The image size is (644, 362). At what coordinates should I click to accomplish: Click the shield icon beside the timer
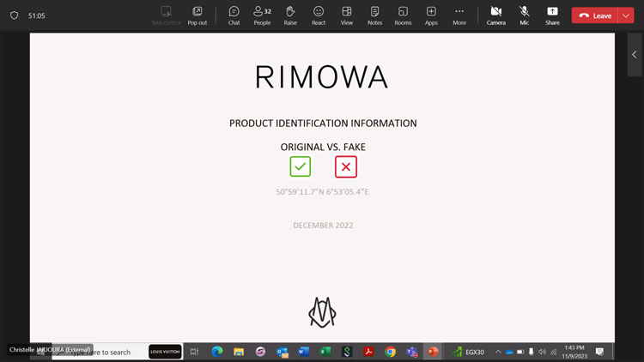point(14,15)
